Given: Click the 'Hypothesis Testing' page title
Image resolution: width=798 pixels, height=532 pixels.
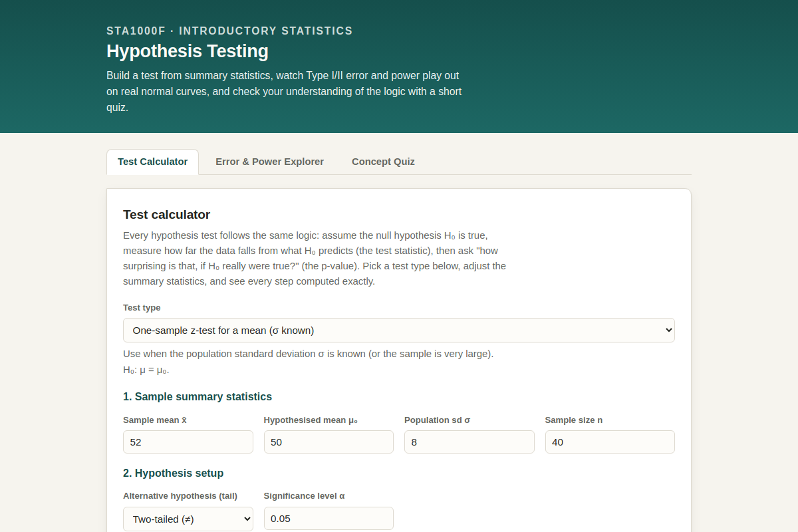Looking at the screenshot, I should [188, 51].
